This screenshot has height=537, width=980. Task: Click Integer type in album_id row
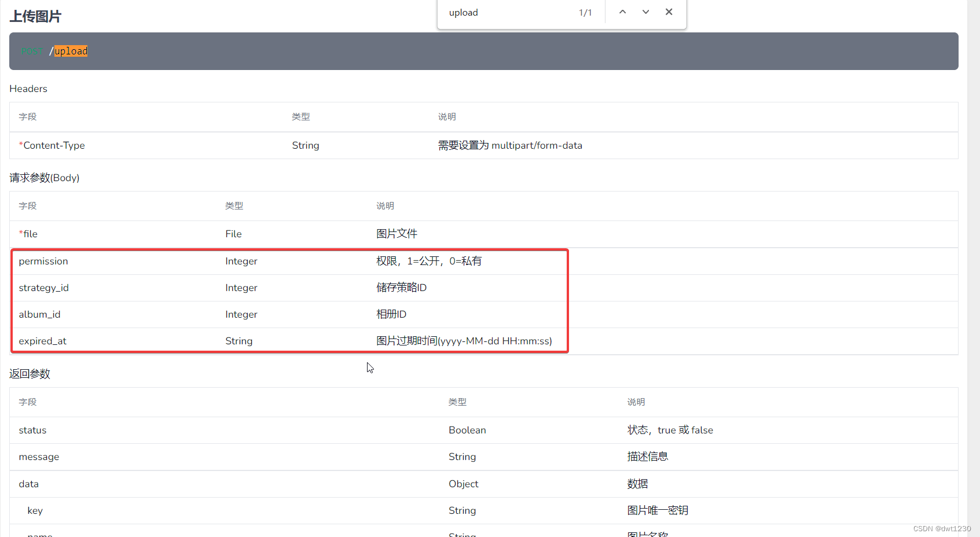pyautogui.click(x=241, y=314)
